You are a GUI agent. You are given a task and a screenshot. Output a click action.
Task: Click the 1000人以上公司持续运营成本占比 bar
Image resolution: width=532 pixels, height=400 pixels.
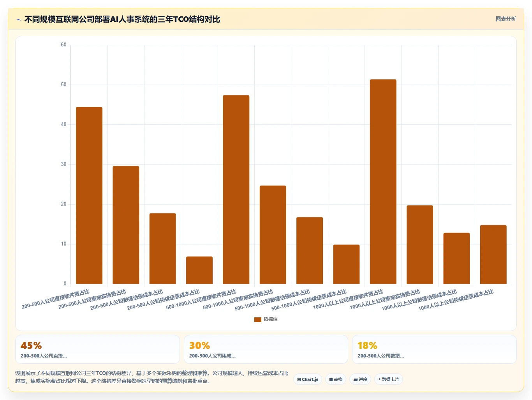click(x=493, y=254)
